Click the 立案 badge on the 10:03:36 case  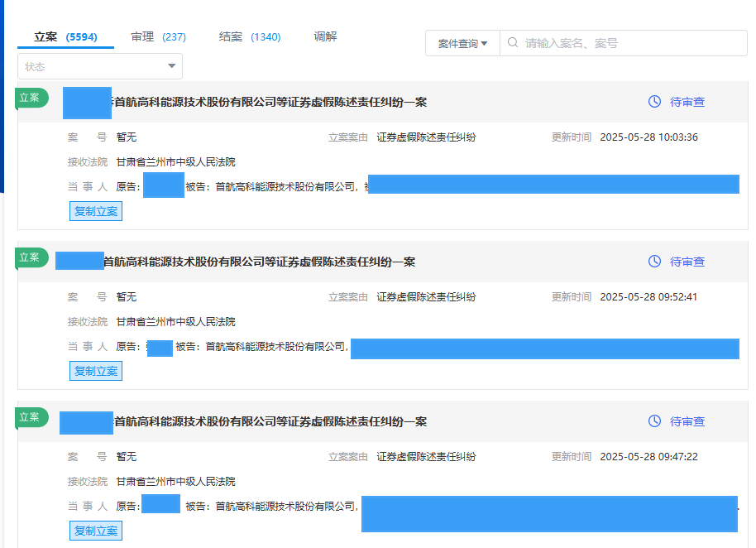pyautogui.click(x=31, y=98)
